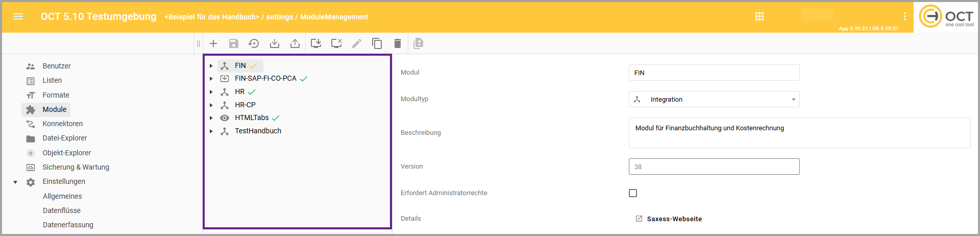Click the install module monitor icon

316,43
